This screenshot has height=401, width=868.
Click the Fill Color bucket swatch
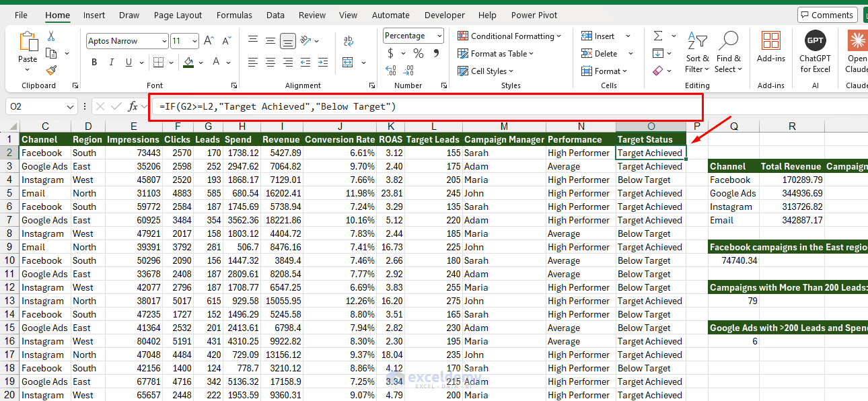pos(188,63)
